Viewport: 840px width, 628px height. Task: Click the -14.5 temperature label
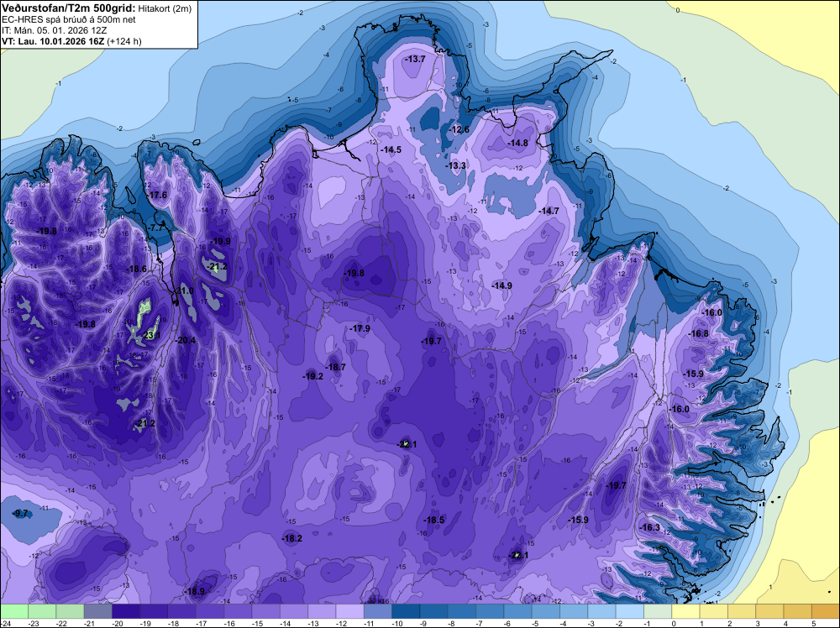pos(391,150)
